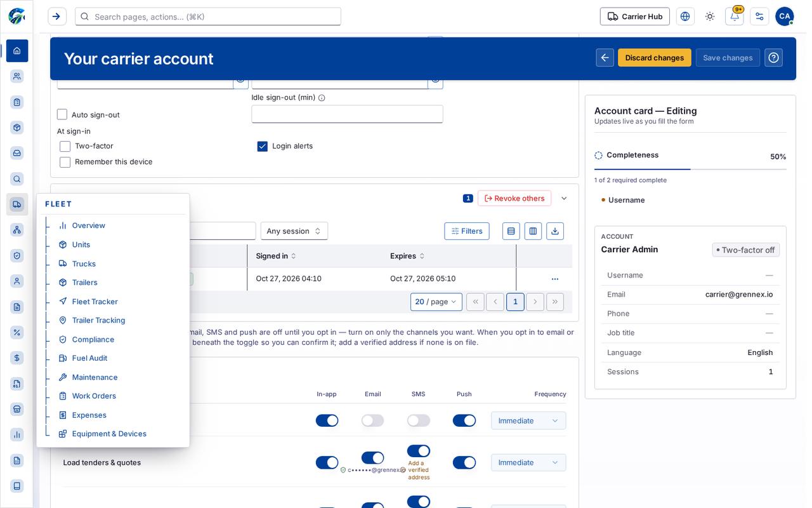The image size is (812, 508).
Task: Download the sessions table export icon
Action: (x=555, y=231)
